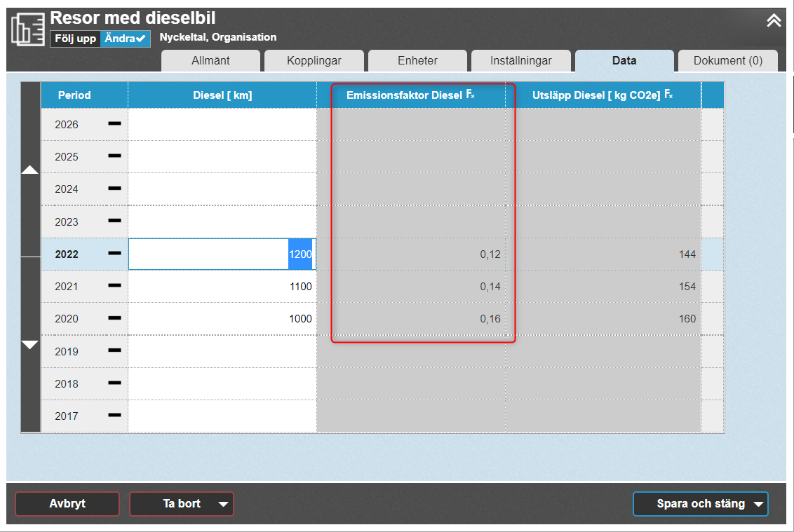Click the dash icon on the 2022 row
The width and height of the screenshot is (794, 532).
click(x=114, y=254)
